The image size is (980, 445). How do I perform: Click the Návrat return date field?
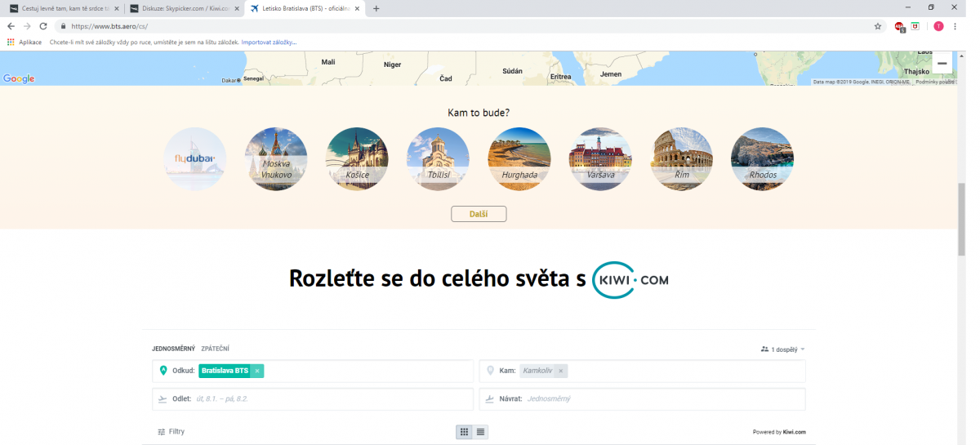[642, 398]
